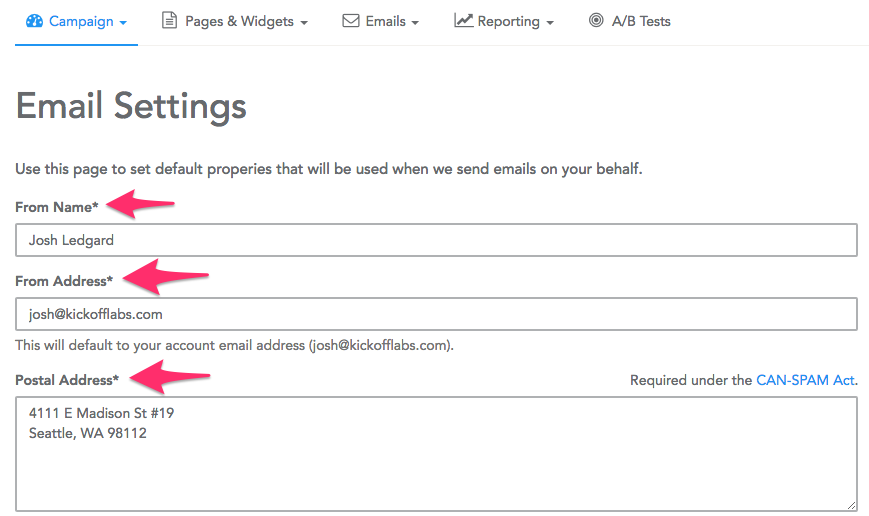Click the Postal Address textarea resize handle
This screenshot has height=516, width=869.
852,506
